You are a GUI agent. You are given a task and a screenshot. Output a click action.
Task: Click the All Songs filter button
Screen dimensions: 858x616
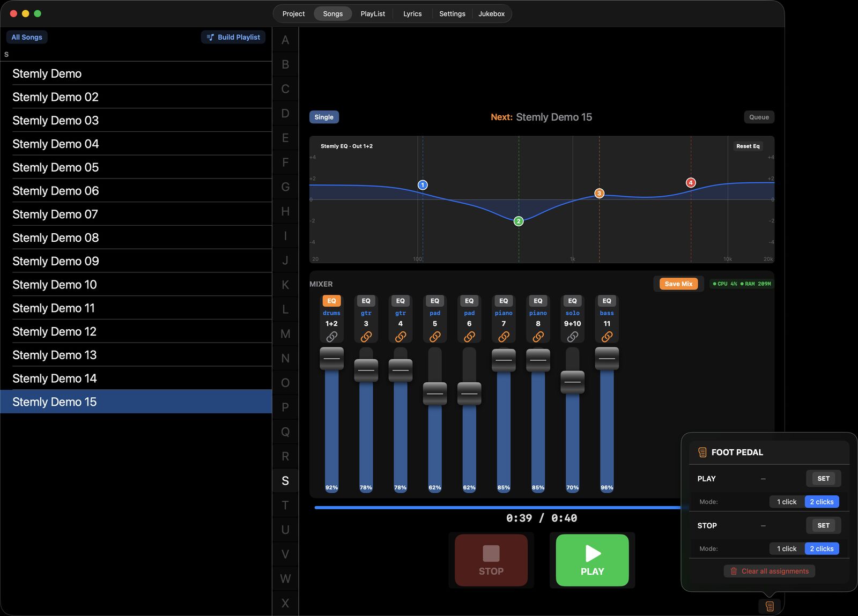click(27, 37)
